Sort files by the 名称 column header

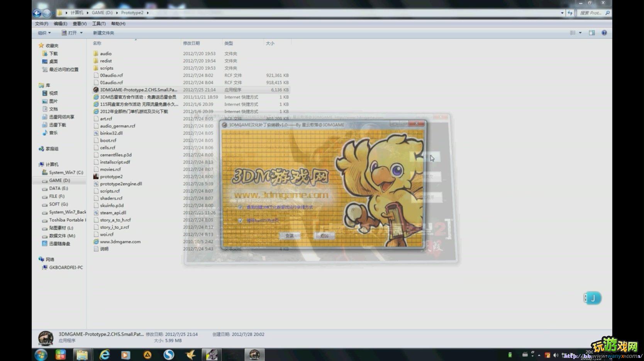click(x=97, y=44)
